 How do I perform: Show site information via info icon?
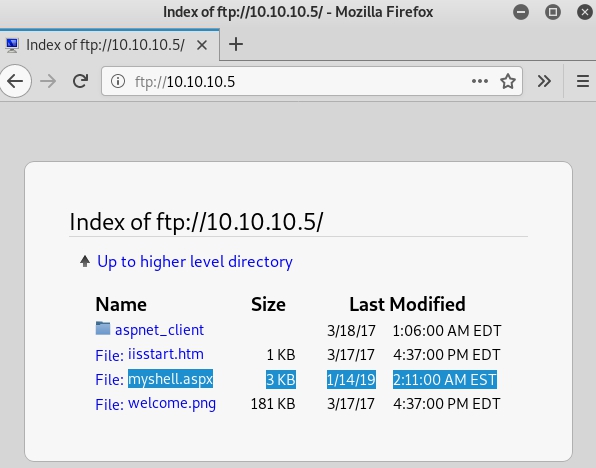click(x=118, y=81)
